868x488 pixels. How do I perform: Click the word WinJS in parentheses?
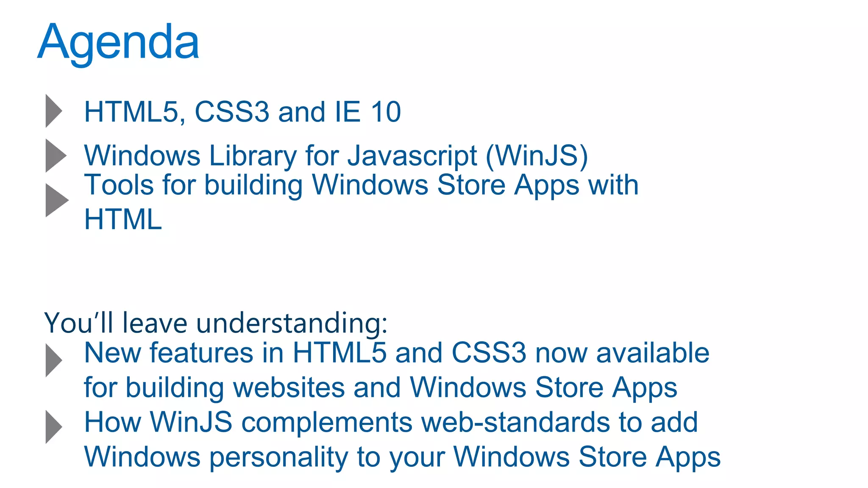(x=537, y=156)
